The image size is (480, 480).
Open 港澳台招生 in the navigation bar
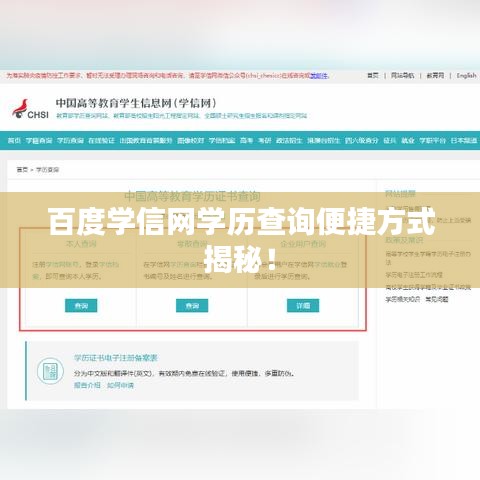tap(324, 140)
